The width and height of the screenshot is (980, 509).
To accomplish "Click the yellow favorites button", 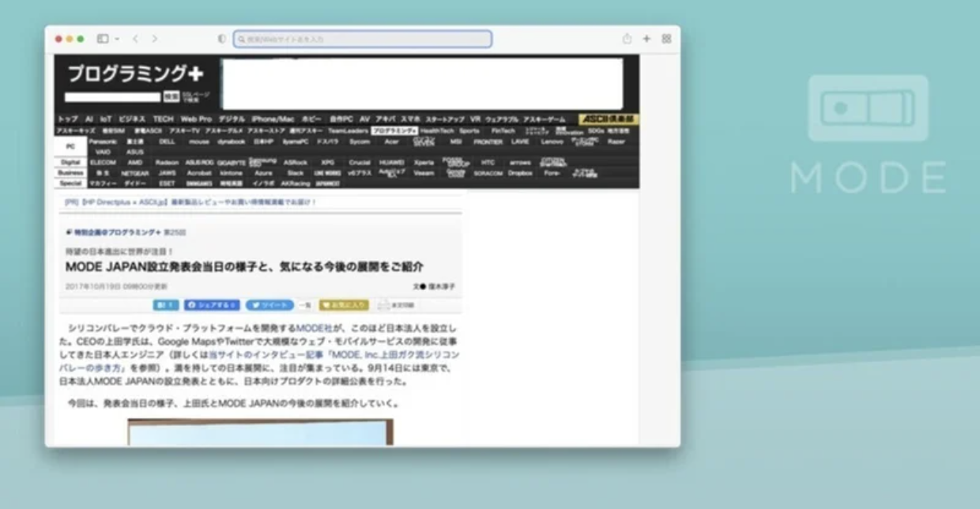I will coord(344,305).
